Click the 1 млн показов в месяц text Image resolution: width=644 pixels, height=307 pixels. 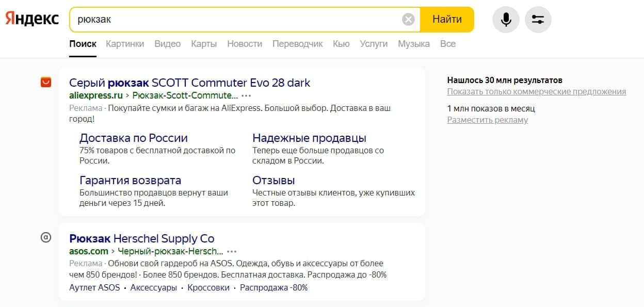point(491,108)
